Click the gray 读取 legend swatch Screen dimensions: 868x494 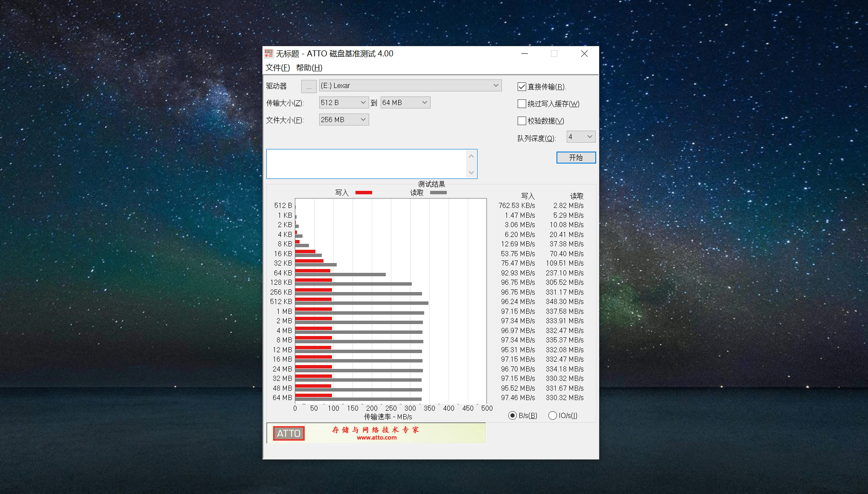438,193
